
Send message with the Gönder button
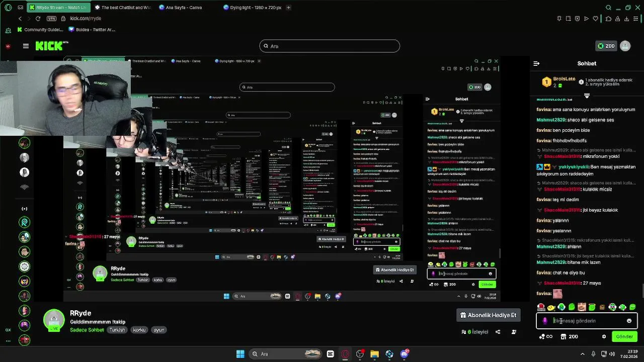pyautogui.click(x=624, y=336)
